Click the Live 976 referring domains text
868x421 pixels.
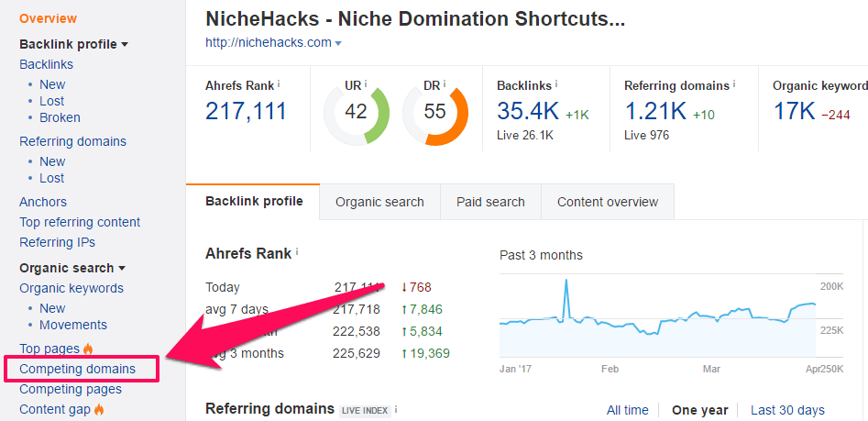[x=646, y=135]
